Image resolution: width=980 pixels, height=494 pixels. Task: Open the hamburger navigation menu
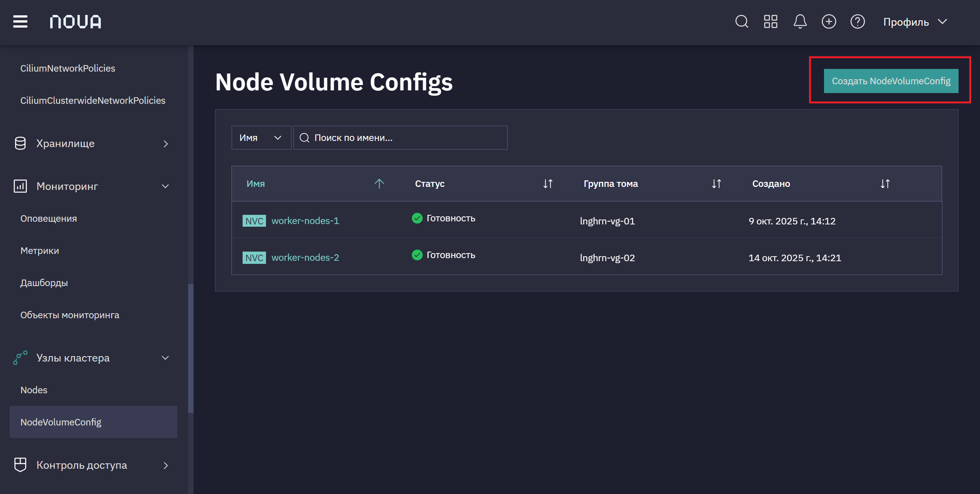20,22
